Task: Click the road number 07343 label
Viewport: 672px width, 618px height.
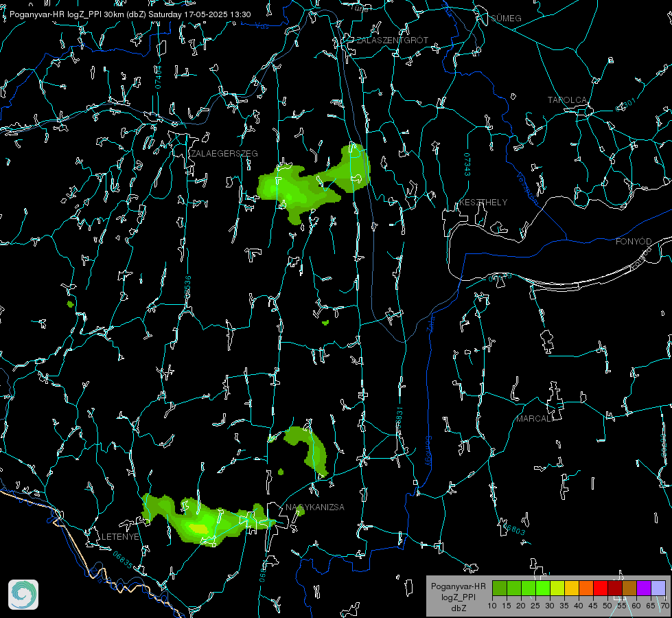Action: click(467, 165)
